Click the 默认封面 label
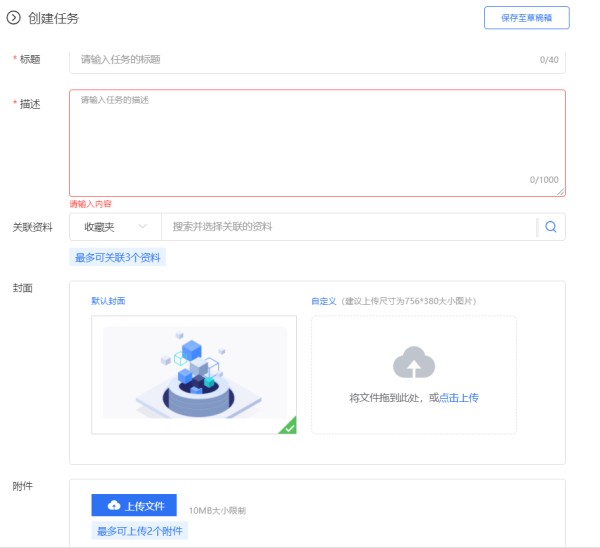 [x=108, y=301]
